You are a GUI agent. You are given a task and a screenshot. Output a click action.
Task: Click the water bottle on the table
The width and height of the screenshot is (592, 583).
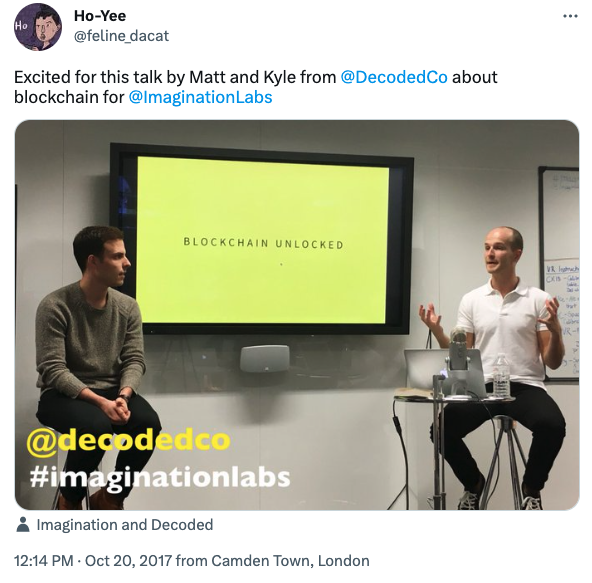(x=501, y=375)
